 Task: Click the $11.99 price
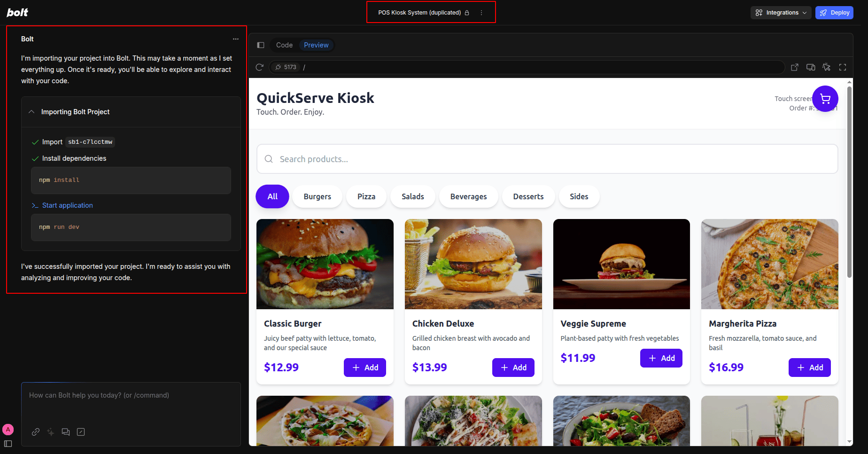pos(578,358)
